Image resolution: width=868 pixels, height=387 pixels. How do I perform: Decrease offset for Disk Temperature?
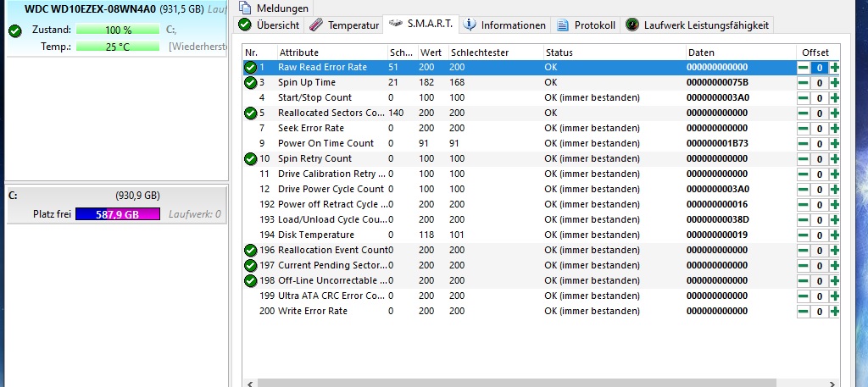click(804, 235)
